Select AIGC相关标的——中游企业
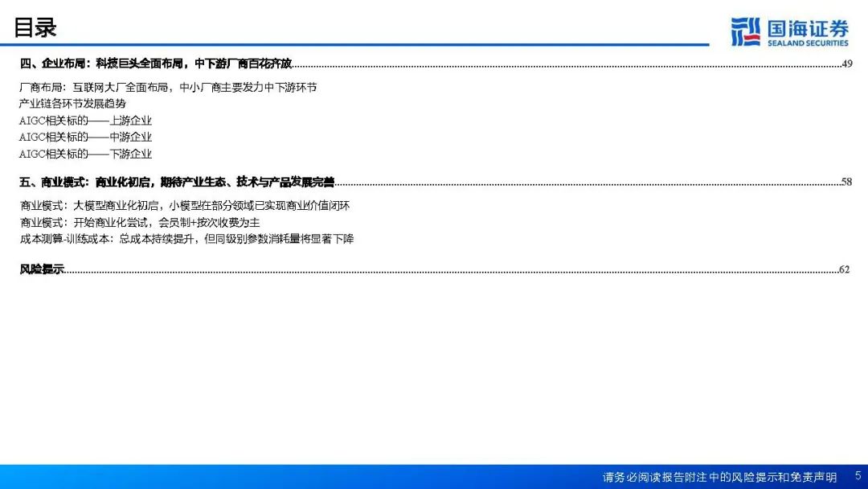The height and width of the screenshot is (489, 868). (x=85, y=138)
